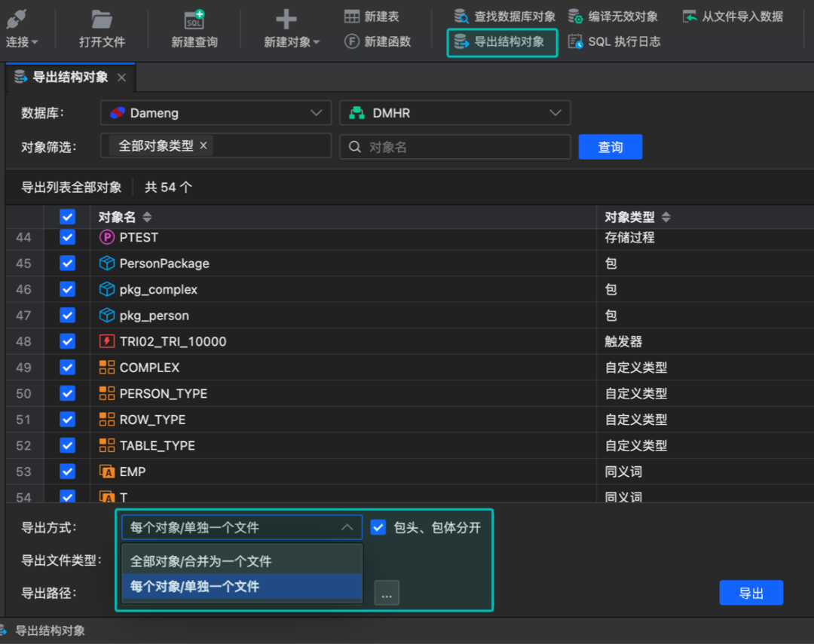Click the TABLE_TYPE custom type icon

[x=107, y=445]
